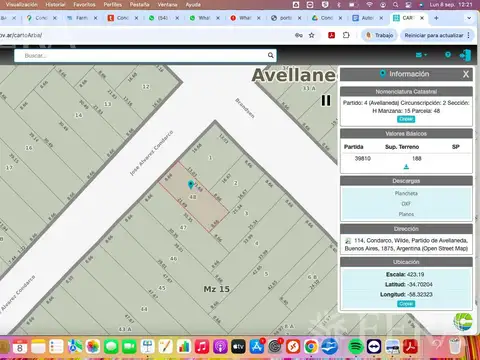This screenshot has width=480, height=360.
Task: Click the Mz 15 block label
Action: pyautogui.click(x=217, y=289)
